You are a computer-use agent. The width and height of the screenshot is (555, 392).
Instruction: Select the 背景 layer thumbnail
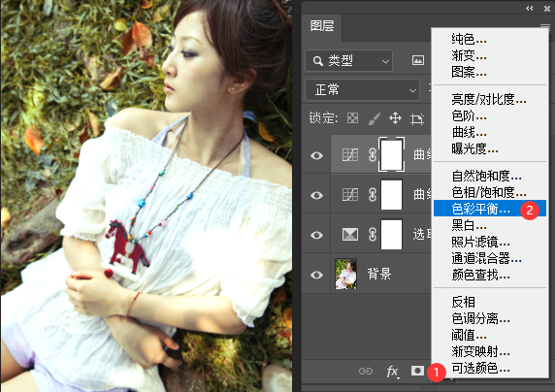tap(345, 274)
